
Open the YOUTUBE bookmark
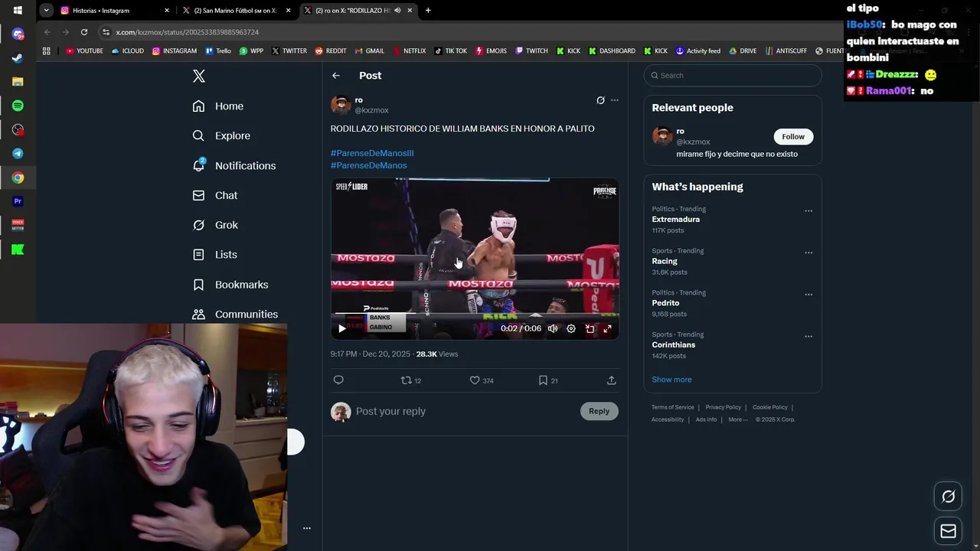tap(84, 51)
